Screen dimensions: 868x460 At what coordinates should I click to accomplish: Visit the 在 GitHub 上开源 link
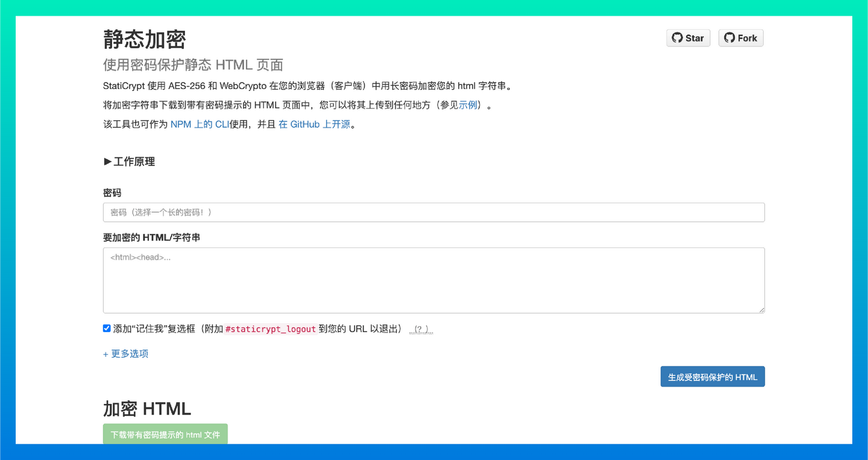pyautogui.click(x=314, y=124)
